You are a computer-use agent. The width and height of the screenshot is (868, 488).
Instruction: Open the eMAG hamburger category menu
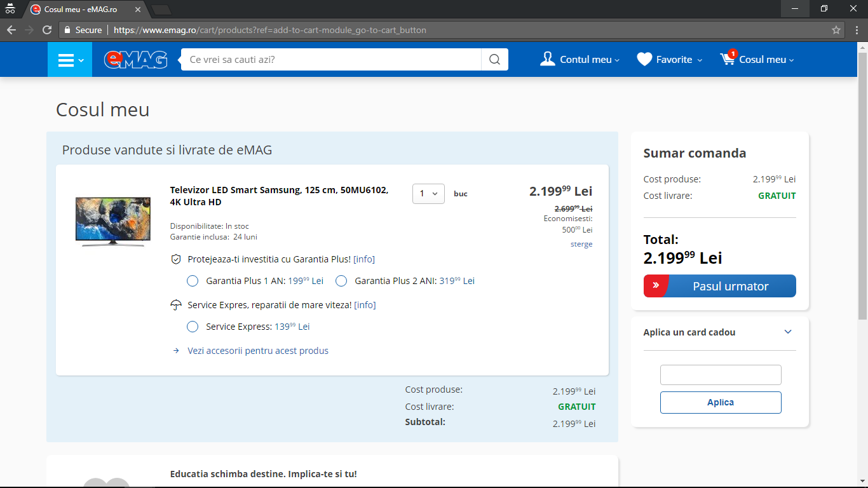coord(70,60)
